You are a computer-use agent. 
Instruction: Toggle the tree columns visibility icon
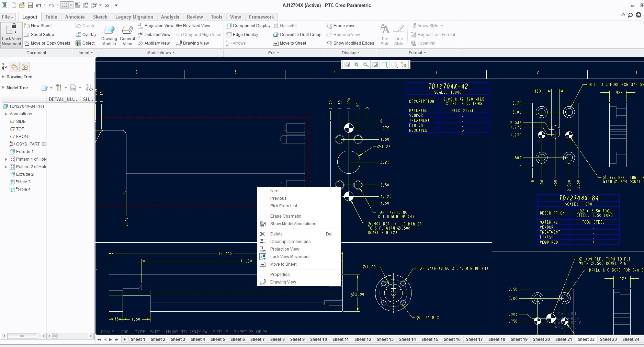click(89, 88)
